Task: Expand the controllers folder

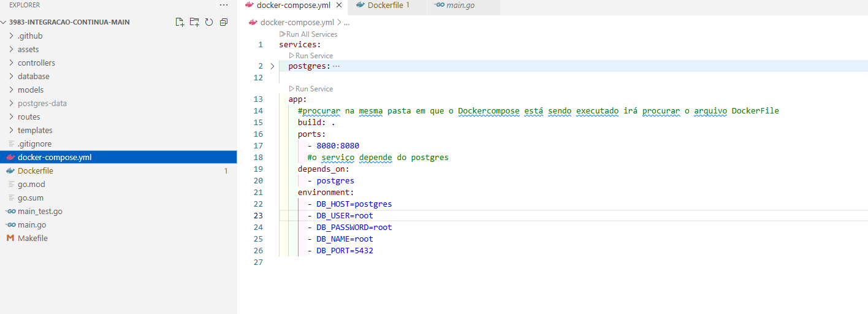Action: pos(12,63)
